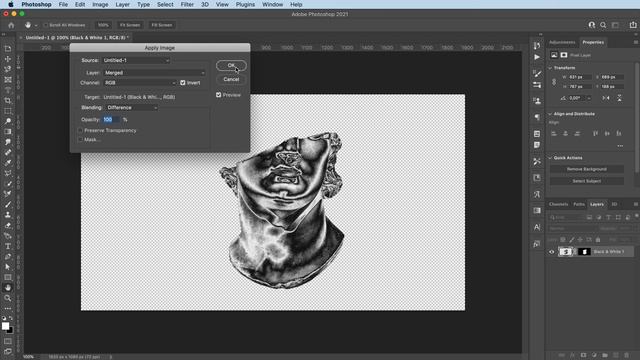Switch to the Channels tab
The height and width of the screenshot is (360, 640).
[558, 204]
